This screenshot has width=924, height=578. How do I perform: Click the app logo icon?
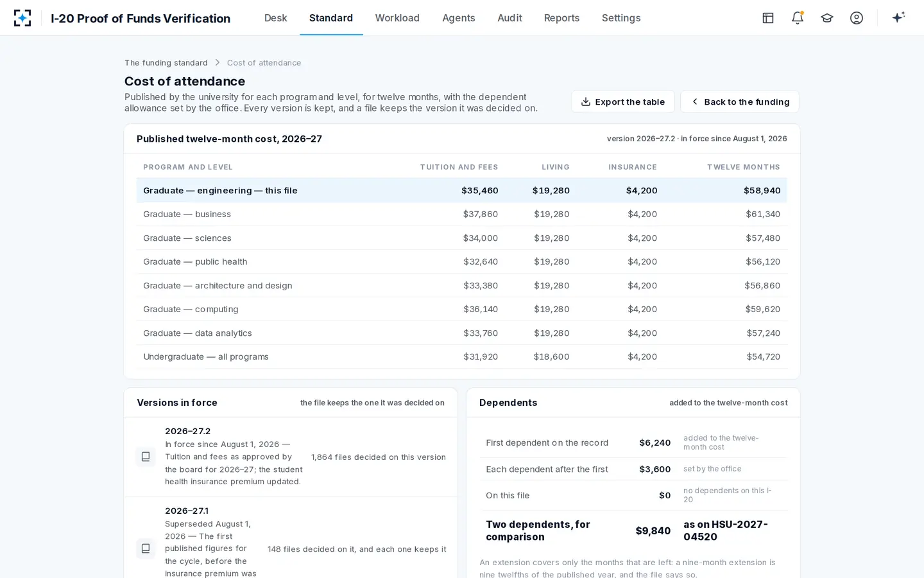tap(22, 18)
